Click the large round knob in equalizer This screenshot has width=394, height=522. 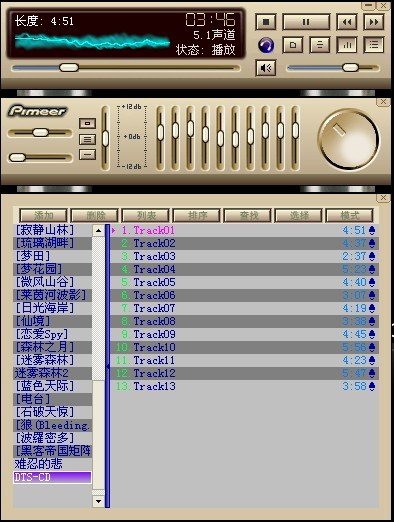[x=349, y=139]
